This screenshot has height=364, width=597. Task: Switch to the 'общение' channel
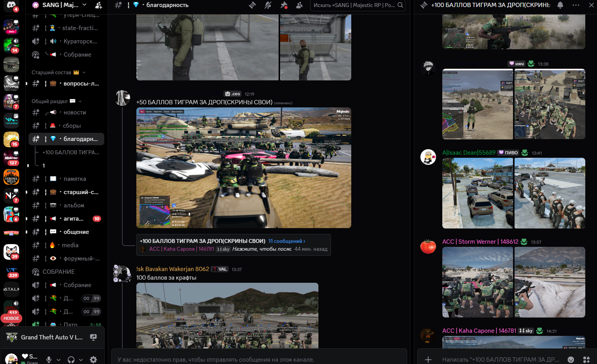(66, 232)
